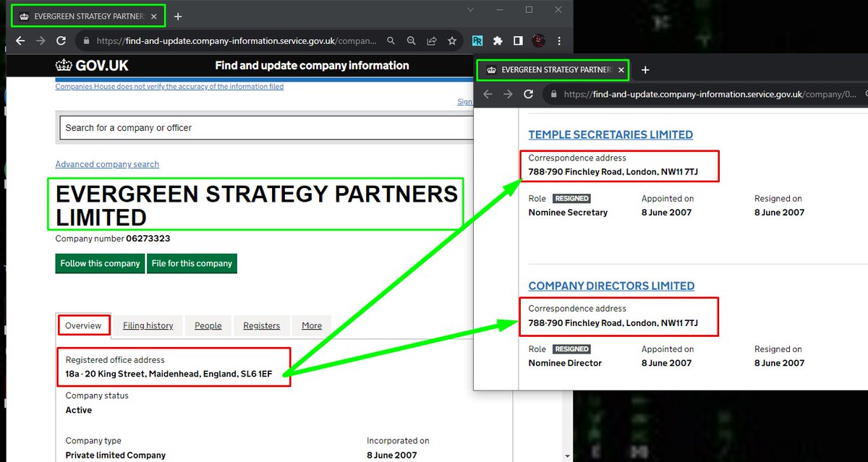The height and width of the screenshot is (462, 868).
Task: Go back in the left browser window
Action: (x=21, y=41)
